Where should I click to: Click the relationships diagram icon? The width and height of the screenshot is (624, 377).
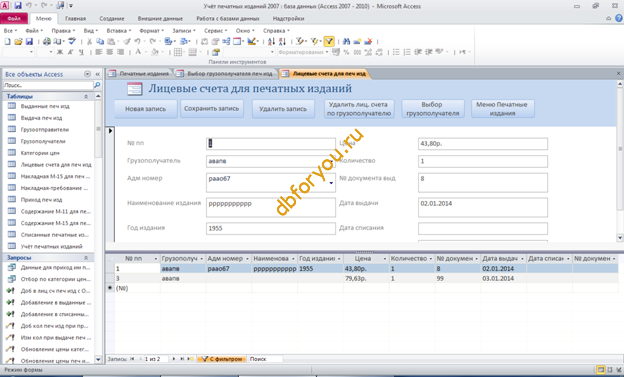pos(226,41)
